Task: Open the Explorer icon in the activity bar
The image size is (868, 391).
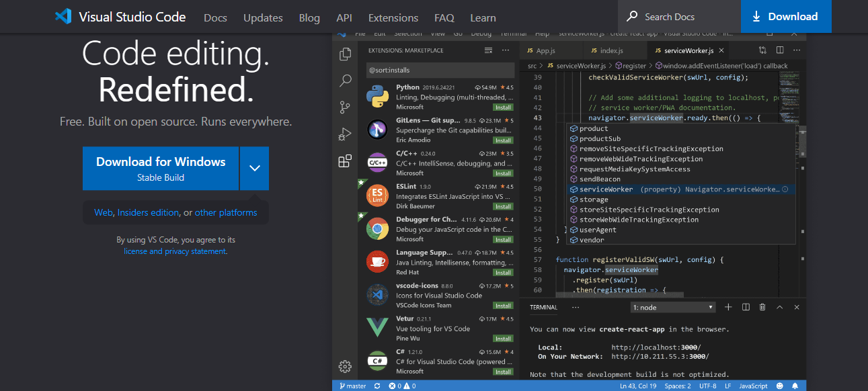Action: tap(345, 54)
